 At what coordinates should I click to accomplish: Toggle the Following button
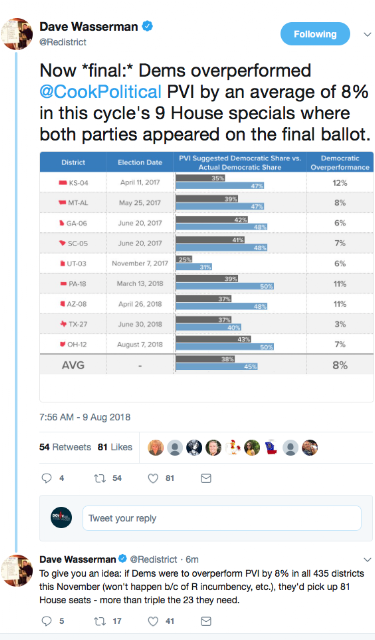[x=315, y=34]
